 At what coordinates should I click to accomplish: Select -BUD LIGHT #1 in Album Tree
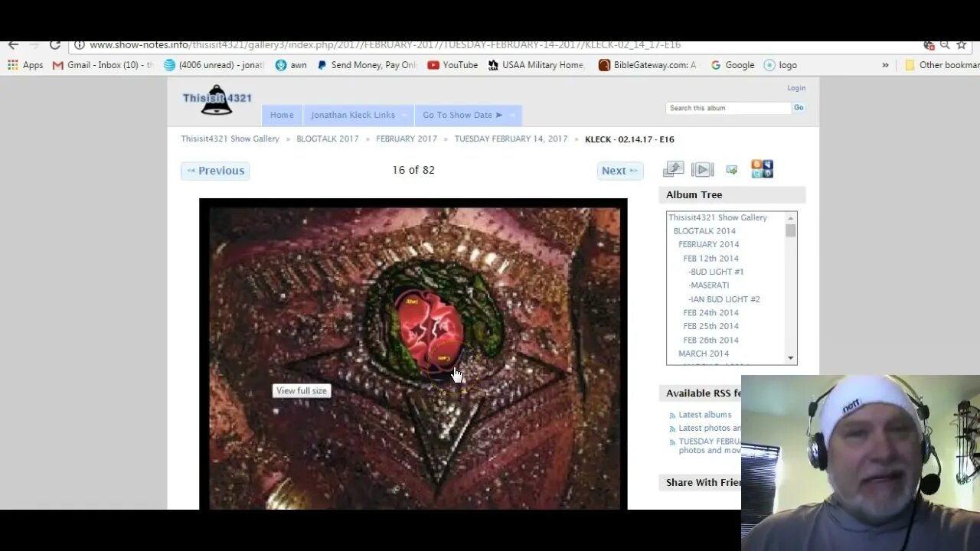click(716, 272)
